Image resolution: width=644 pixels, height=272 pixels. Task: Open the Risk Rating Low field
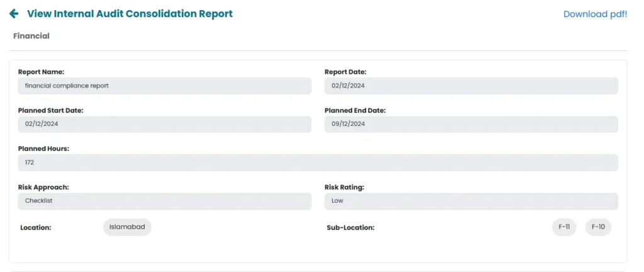tap(471, 201)
